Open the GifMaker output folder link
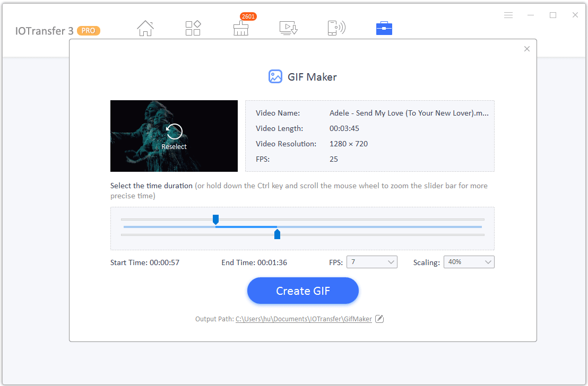 (x=304, y=319)
